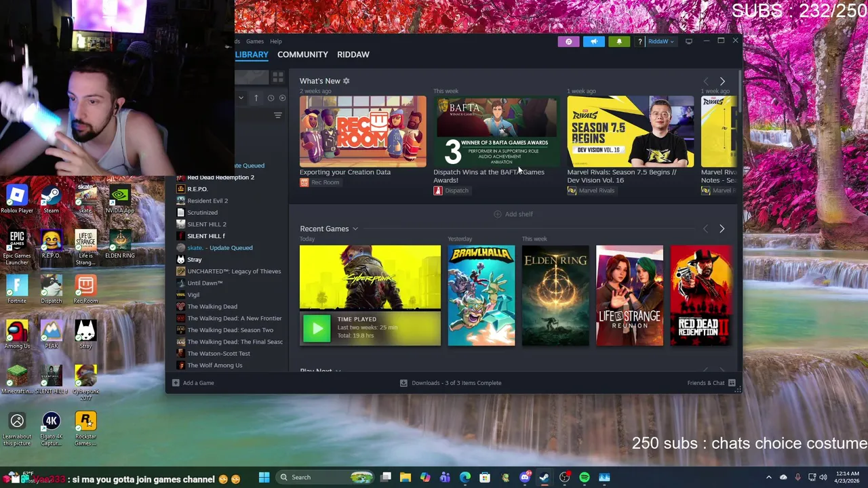868x488 pixels.
Task: Click the Add a Game plus icon
Action: [x=176, y=383]
